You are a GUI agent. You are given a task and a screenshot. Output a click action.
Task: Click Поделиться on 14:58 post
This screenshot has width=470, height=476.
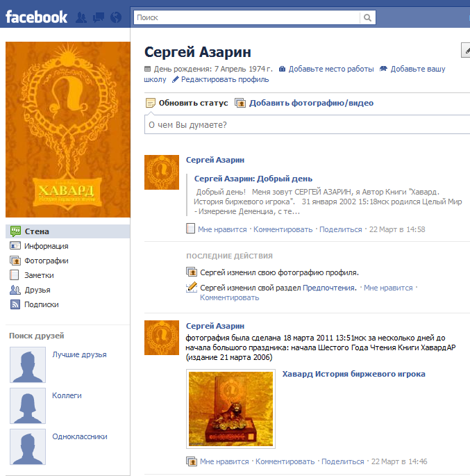point(340,229)
